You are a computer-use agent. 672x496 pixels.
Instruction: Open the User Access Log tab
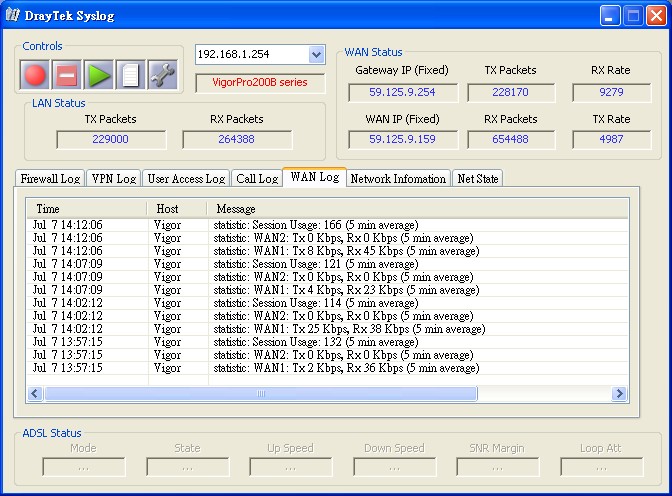tap(186, 178)
